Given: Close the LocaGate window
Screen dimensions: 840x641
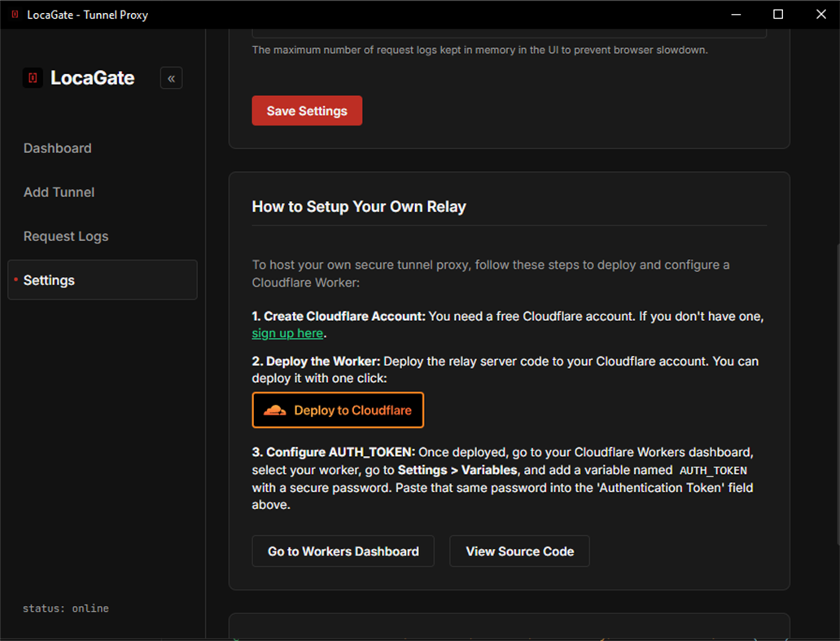Looking at the screenshot, I should [x=820, y=15].
